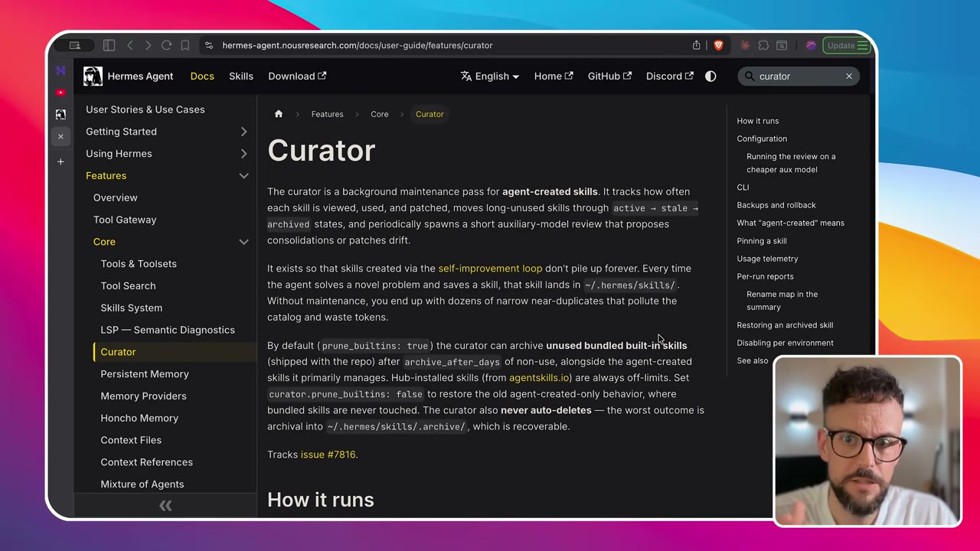Image resolution: width=980 pixels, height=551 pixels.
Task: Open LSP — Semantic Diagnostics page
Action: 168,330
